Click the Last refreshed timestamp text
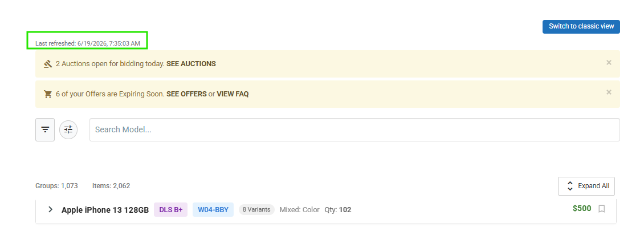 pos(88,43)
